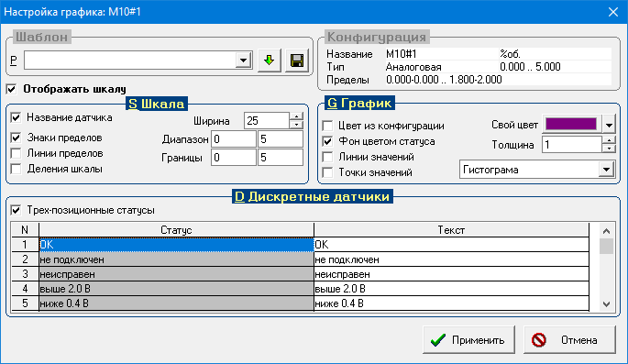
Task: Click the purple Свой цвет swatch
Action: [x=571, y=124]
